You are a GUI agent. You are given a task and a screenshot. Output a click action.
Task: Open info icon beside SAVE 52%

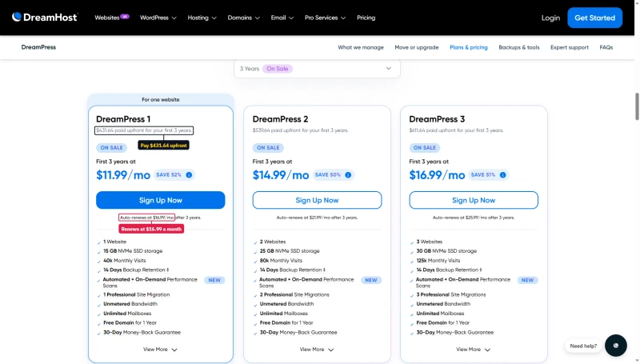(x=189, y=175)
